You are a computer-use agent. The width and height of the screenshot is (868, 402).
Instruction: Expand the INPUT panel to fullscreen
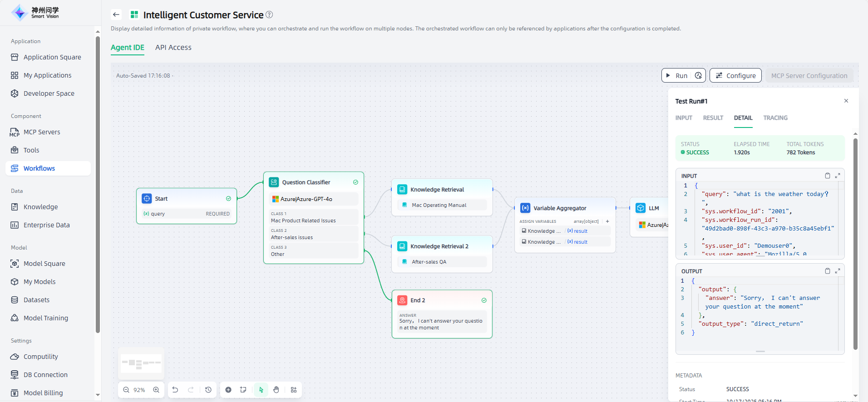838,176
